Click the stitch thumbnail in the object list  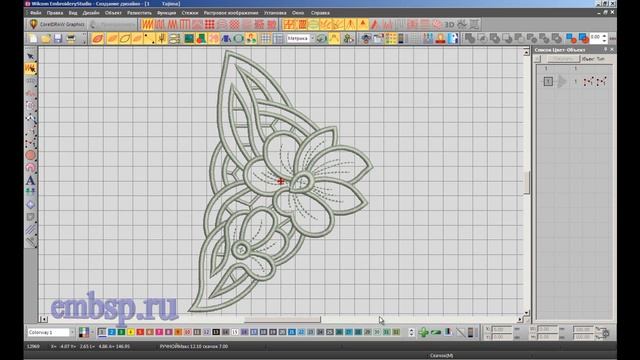pos(595,82)
